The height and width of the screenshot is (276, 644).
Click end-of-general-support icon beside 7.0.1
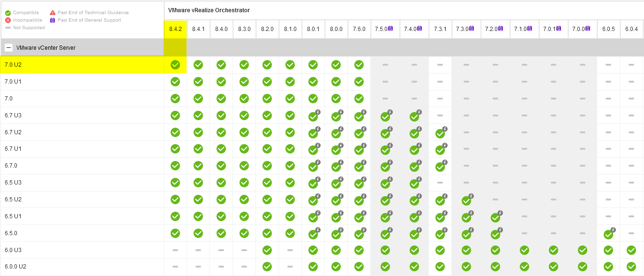point(559,29)
